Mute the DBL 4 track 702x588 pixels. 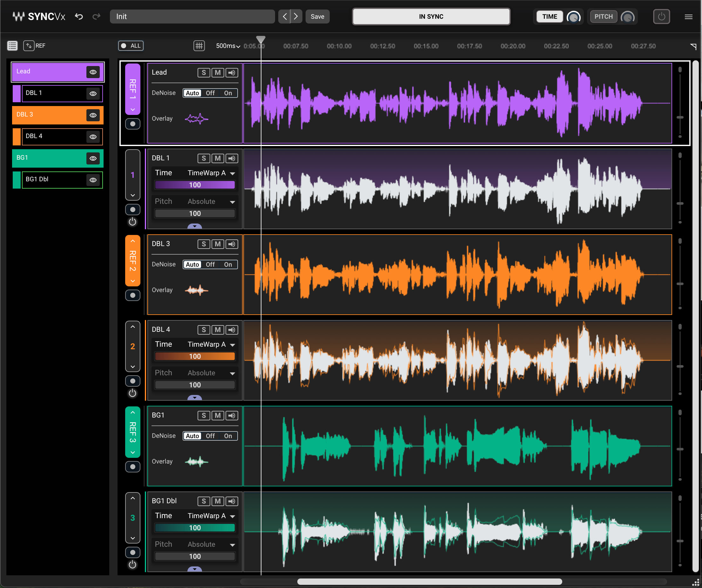(218, 330)
